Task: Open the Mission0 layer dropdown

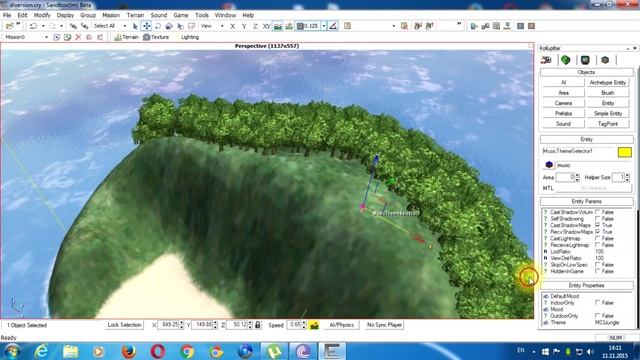Action: click(46, 37)
